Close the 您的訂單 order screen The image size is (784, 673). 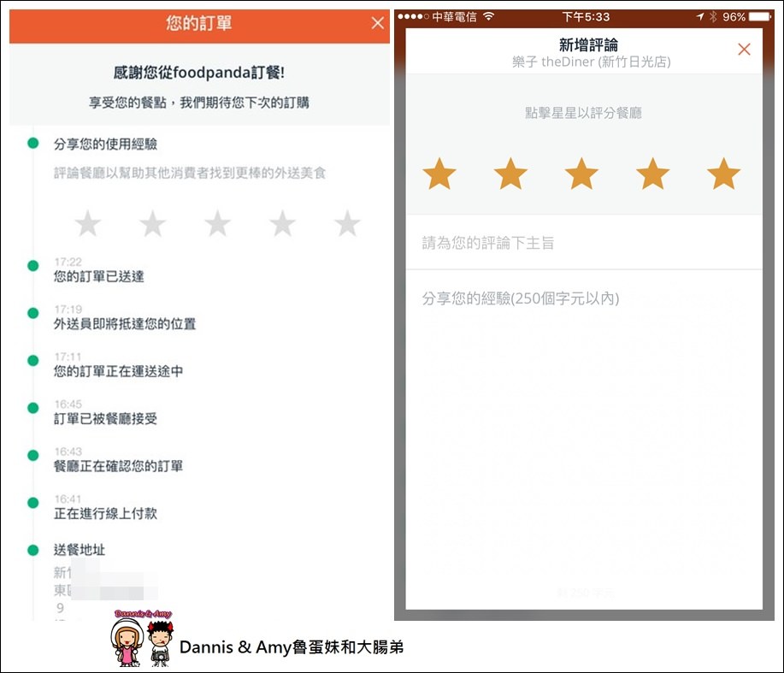point(378,23)
